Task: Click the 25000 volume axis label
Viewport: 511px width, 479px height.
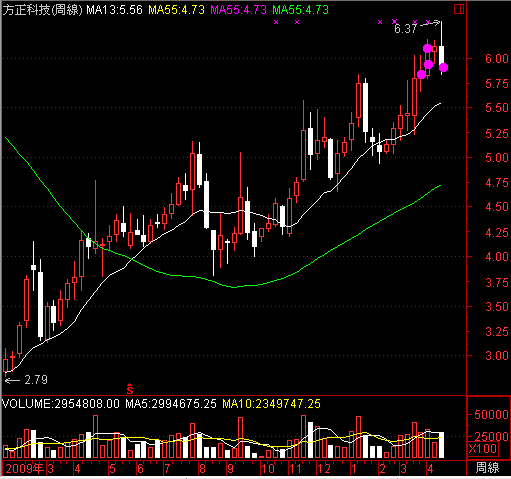Action: click(x=491, y=436)
